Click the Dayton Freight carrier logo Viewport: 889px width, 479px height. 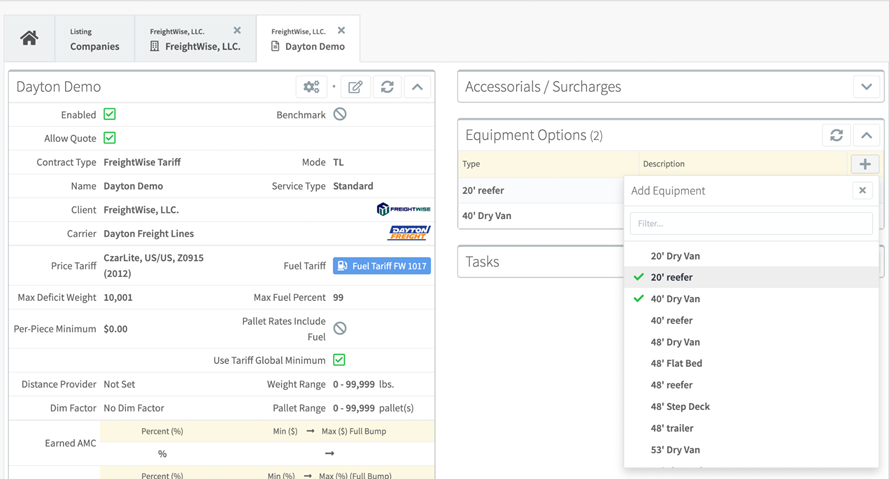[x=408, y=233]
